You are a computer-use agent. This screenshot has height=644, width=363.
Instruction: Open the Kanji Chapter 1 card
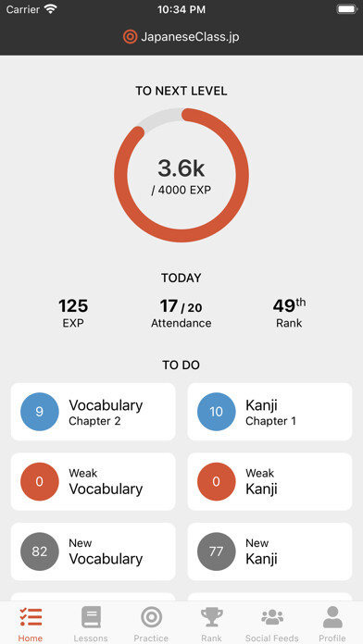click(269, 412)
